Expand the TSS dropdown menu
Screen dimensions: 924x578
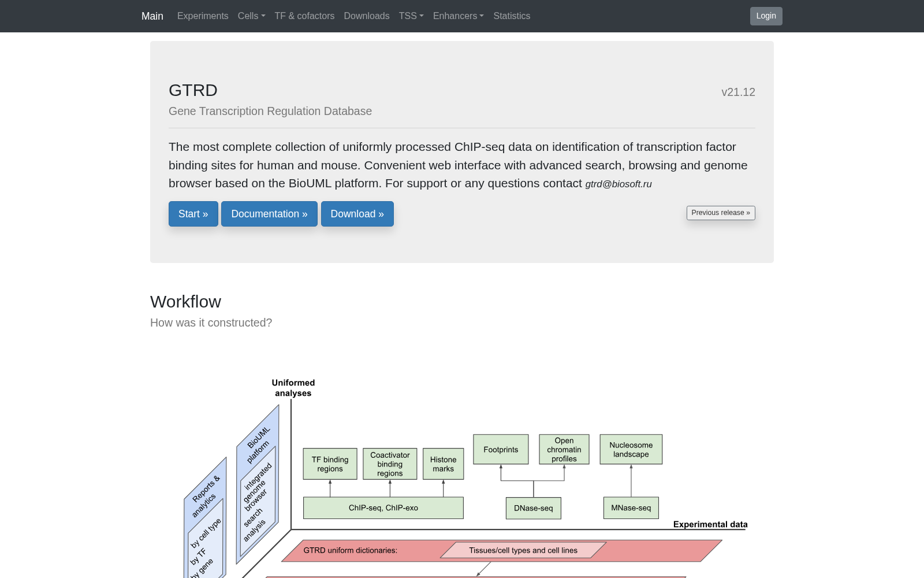(x=411, y=16)
